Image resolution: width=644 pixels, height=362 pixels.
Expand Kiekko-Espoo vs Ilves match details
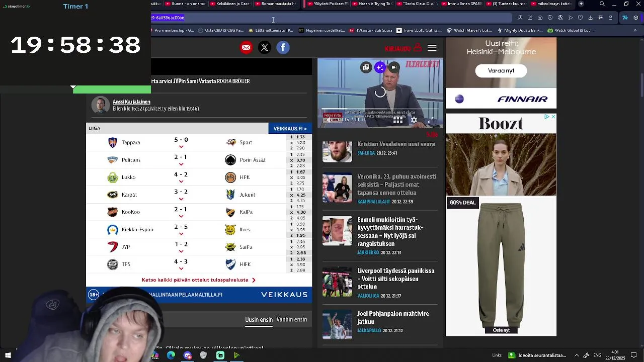pos(181,234)
